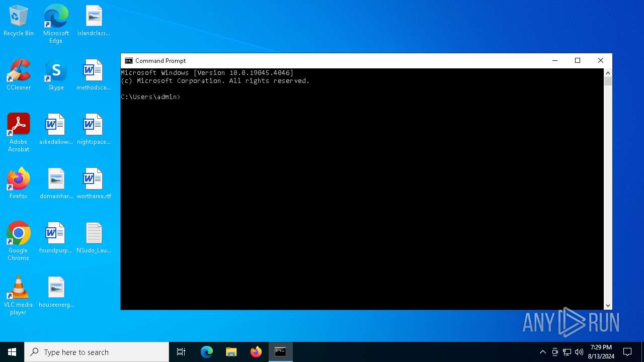Open the clock and date flyout
Image resolution: width=644 pixels, height=362 pixels.
[x=601, y=352]
